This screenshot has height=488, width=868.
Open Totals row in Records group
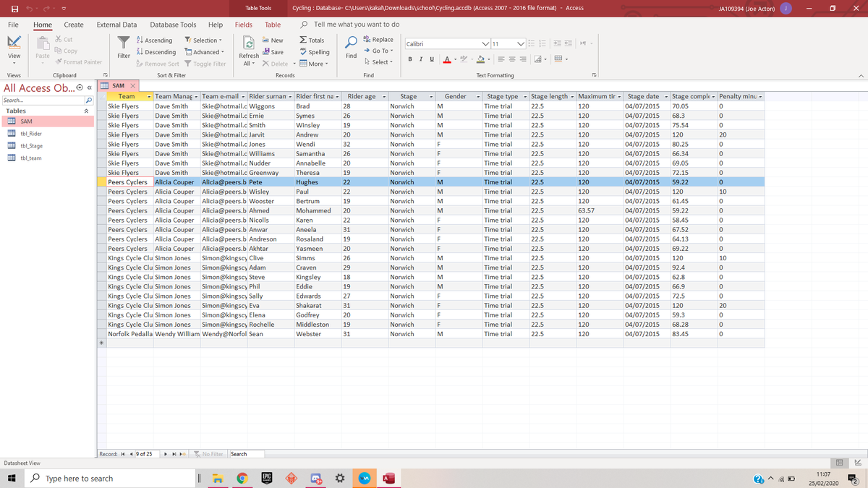click(x=312, y=40)
